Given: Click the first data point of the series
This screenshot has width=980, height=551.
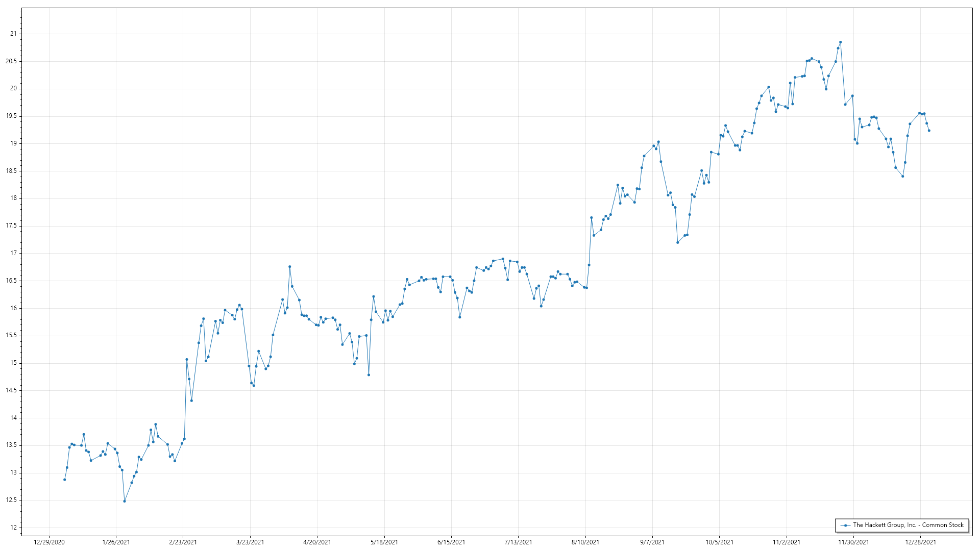Looking at the screenshot, I should tap(64, 480).
